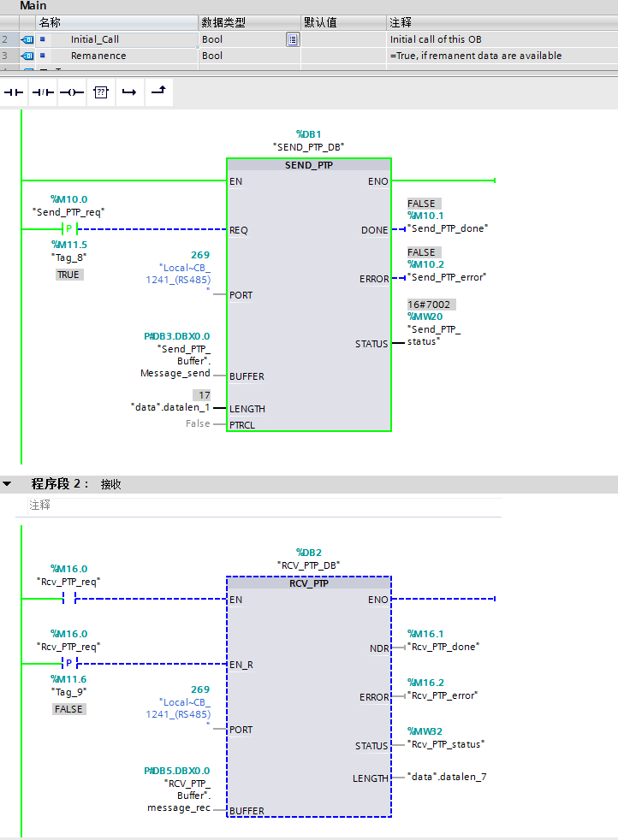Insert a normally closed contact
This screenshot has width=618, height=840.
pos(43,92)
